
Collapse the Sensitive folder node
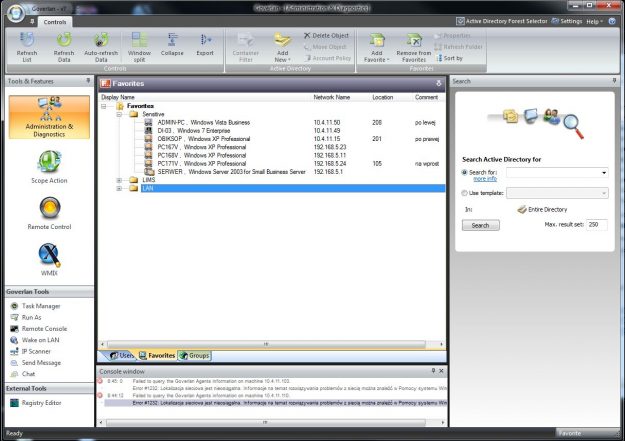[x=119, y=114]
